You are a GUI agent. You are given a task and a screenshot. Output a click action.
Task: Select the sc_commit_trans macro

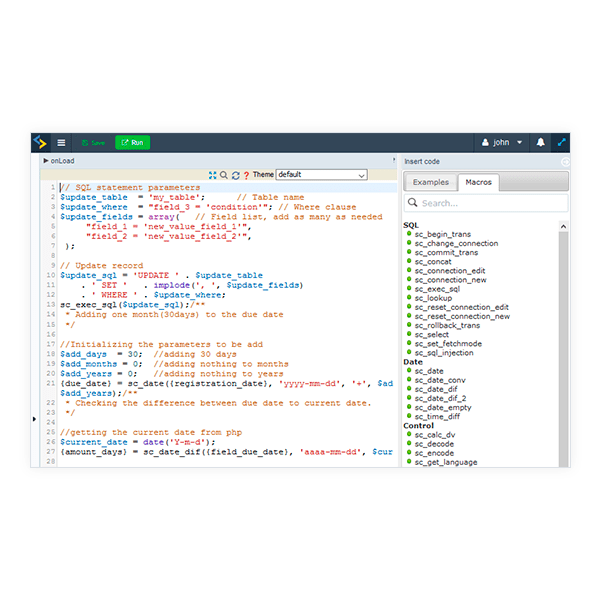coord(446,253)
